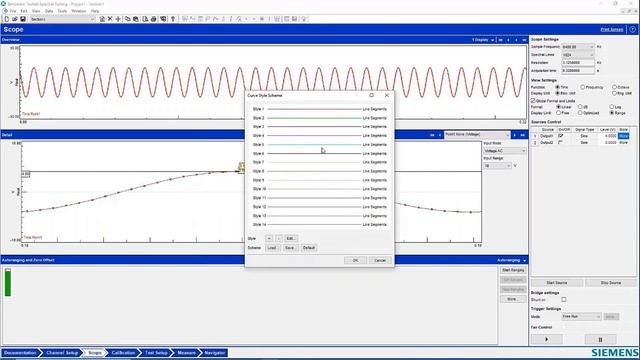Choose the Log format radio button
Image resolution: width=640 pixels, height=360 pixels.
612,107
